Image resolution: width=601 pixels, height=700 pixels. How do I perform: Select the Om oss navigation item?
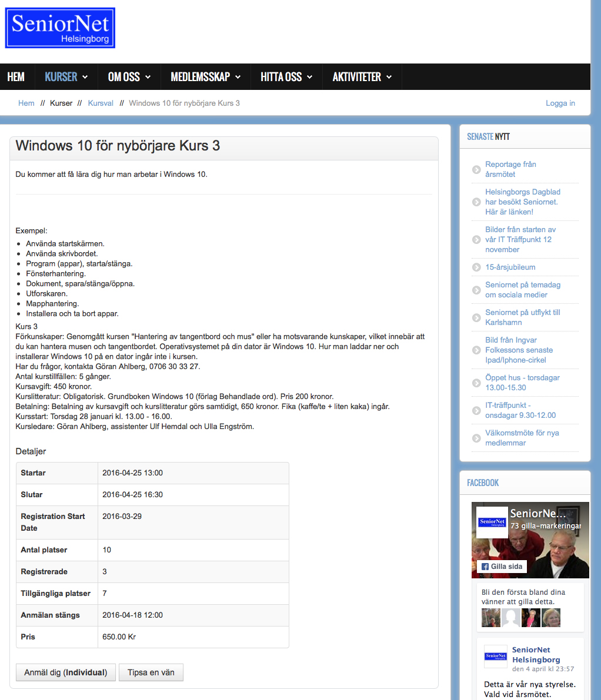point(124,77)
